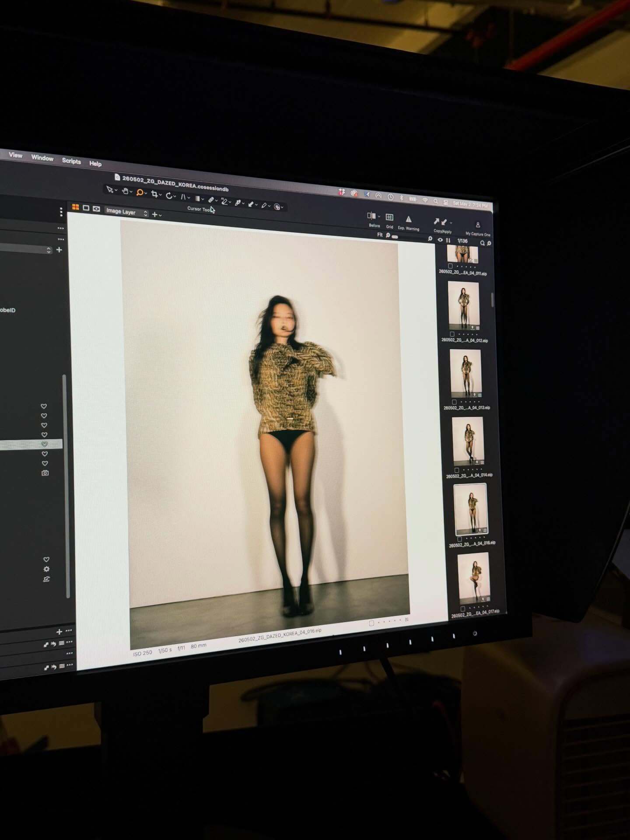Screen dimensions: 630x840
Task: Click heart icon directly above the gear
Action: 46,559
